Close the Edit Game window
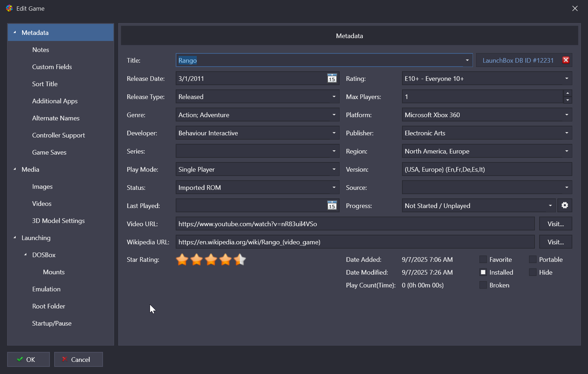Image resolution: width=588 pixels, height=374 pixels. (x=575, y=8)
